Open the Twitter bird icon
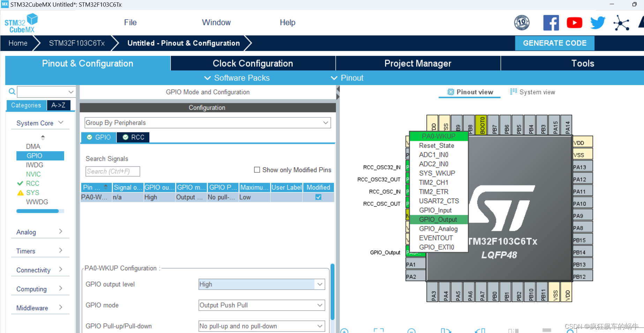The height and width of the screenshot is (333, 644). [598, 23]
